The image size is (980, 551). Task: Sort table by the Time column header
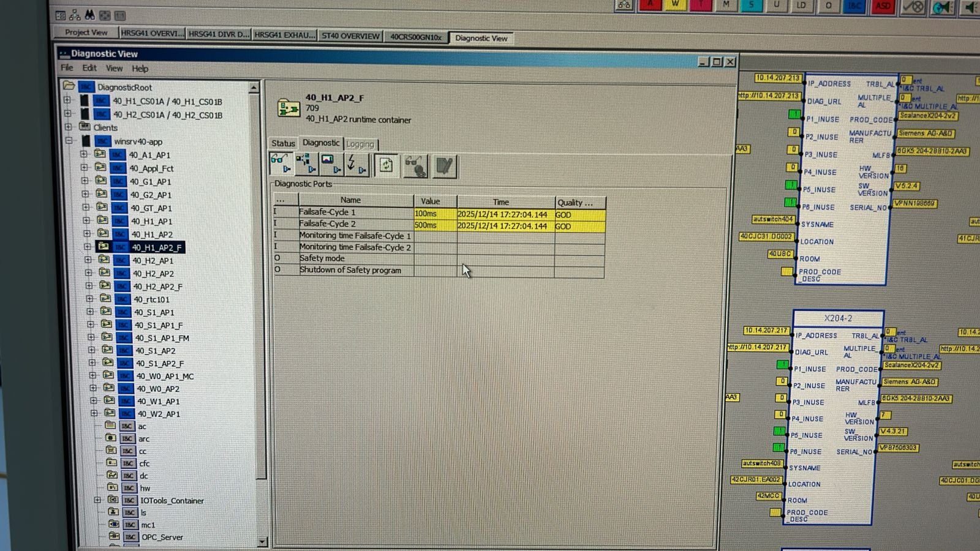point(506,202)
